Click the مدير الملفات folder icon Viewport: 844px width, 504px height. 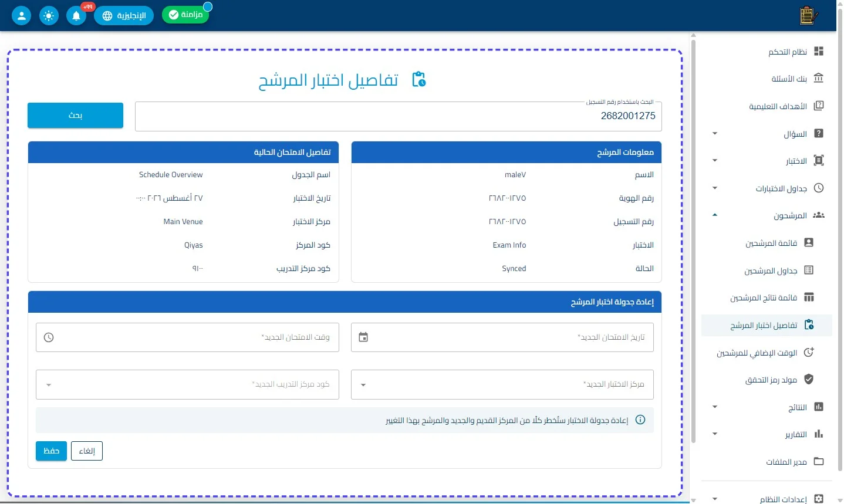tap(819, 462)
